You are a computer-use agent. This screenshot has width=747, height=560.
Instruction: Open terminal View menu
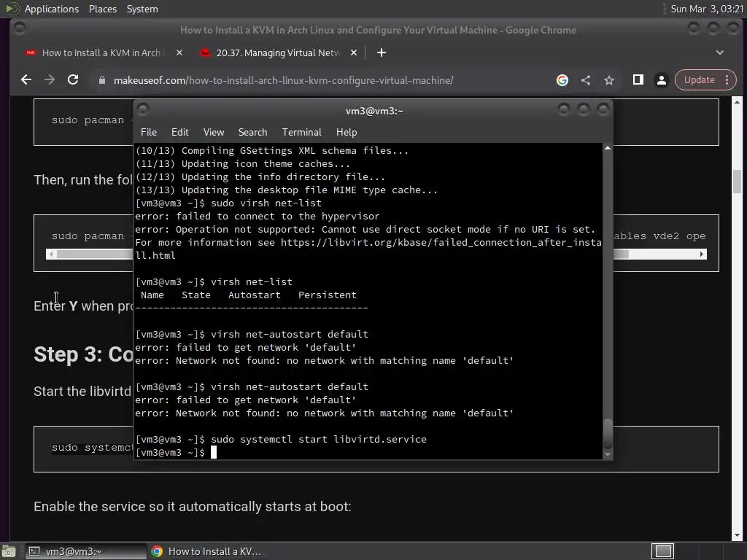[214, 133]
